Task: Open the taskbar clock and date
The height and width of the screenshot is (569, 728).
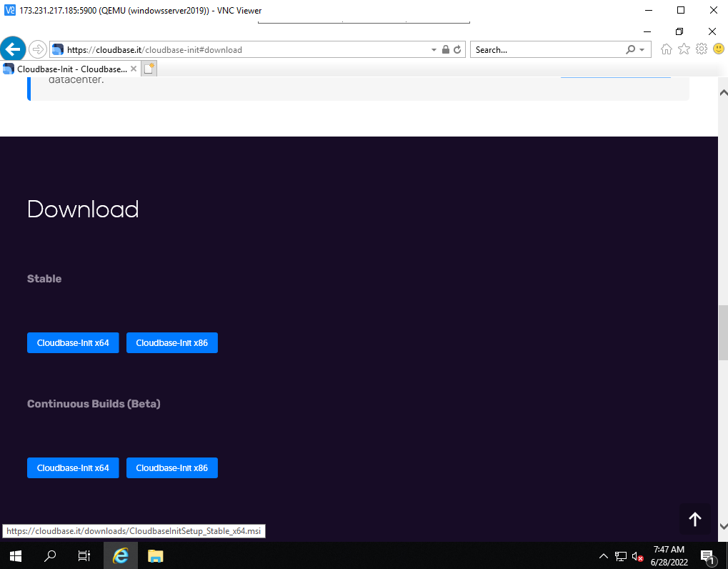Action: [x=669, y=555]
